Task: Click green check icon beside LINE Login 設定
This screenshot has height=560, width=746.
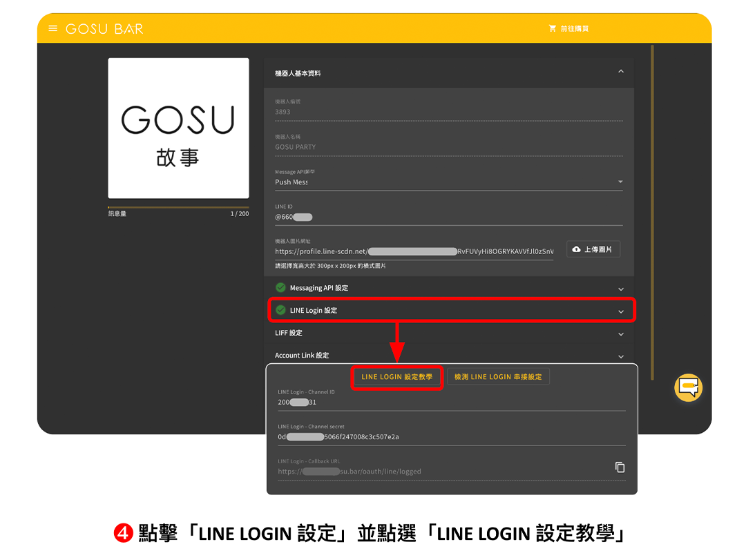Action: tap(280, 310)
